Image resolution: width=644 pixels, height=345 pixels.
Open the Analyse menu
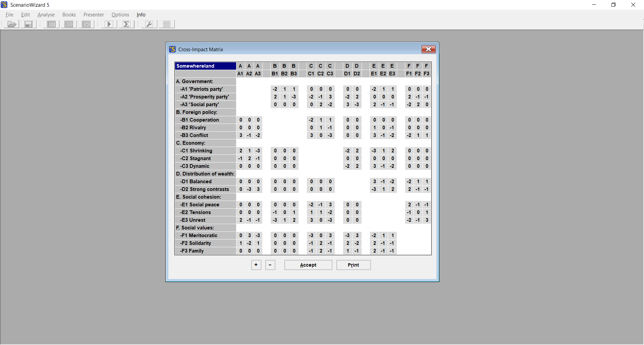pos(46,15)
